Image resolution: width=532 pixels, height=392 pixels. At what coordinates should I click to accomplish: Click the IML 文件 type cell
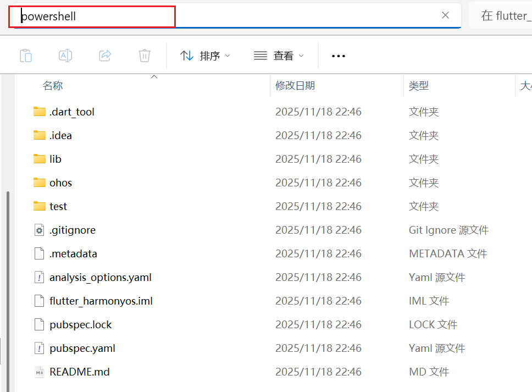pos(429,301)
